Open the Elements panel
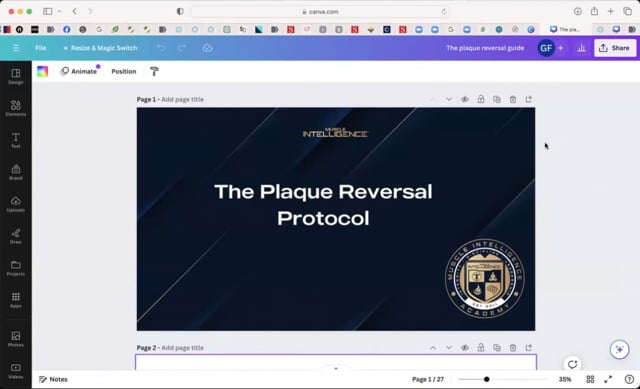The image size is (640, 389). 16,108
